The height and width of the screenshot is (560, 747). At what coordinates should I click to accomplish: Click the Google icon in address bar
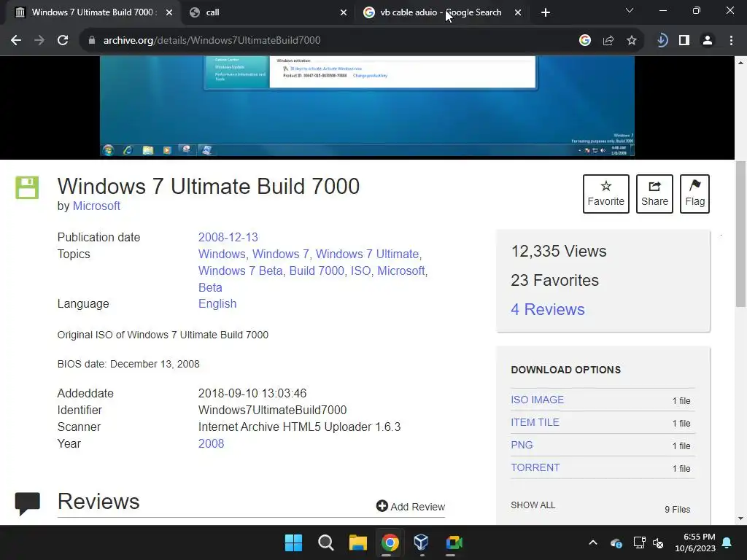coord(585,41)
